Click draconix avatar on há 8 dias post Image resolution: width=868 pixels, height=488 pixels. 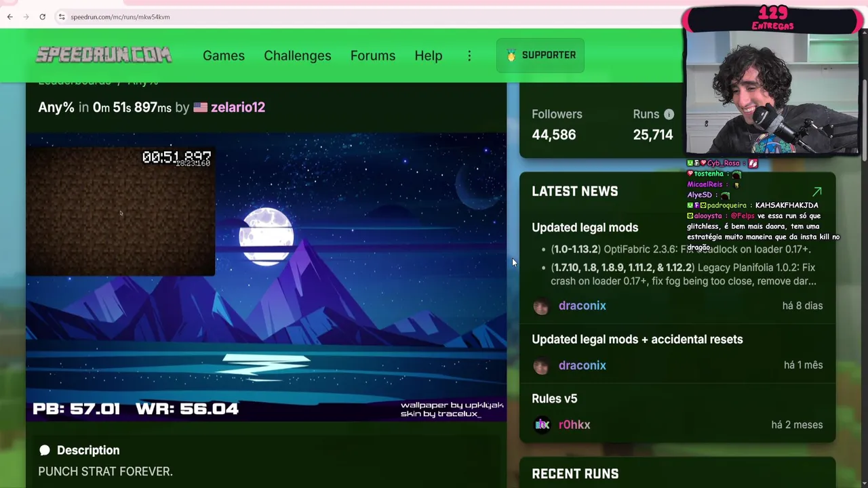pos(541,306)
